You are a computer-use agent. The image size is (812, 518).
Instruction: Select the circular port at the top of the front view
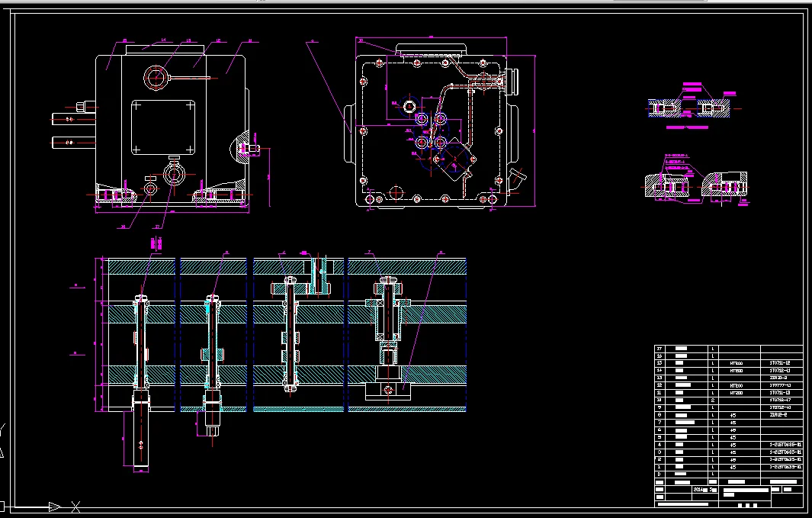(156, 78)
